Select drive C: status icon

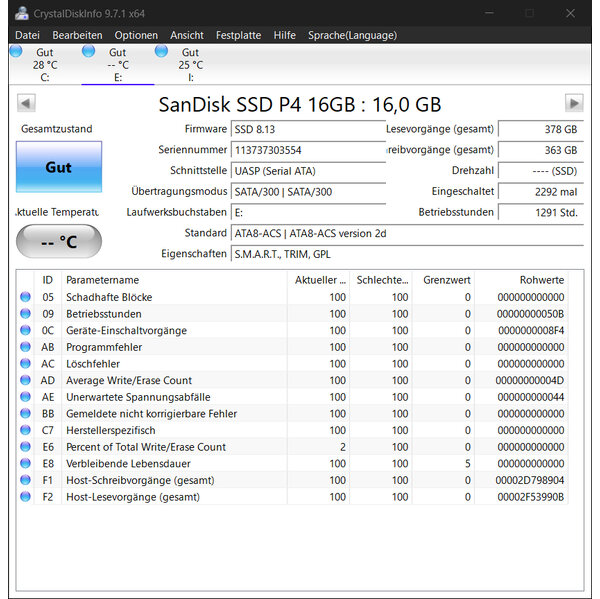16,52
